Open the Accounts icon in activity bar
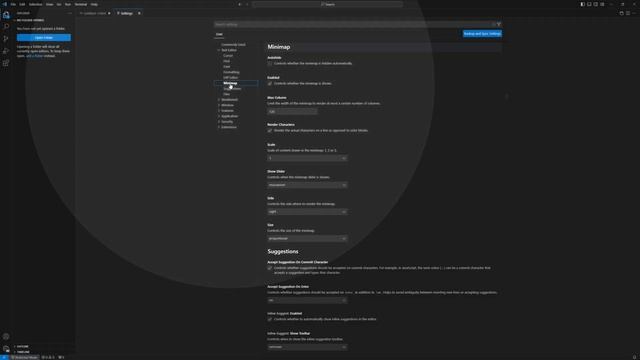 [x=6, y=337]
